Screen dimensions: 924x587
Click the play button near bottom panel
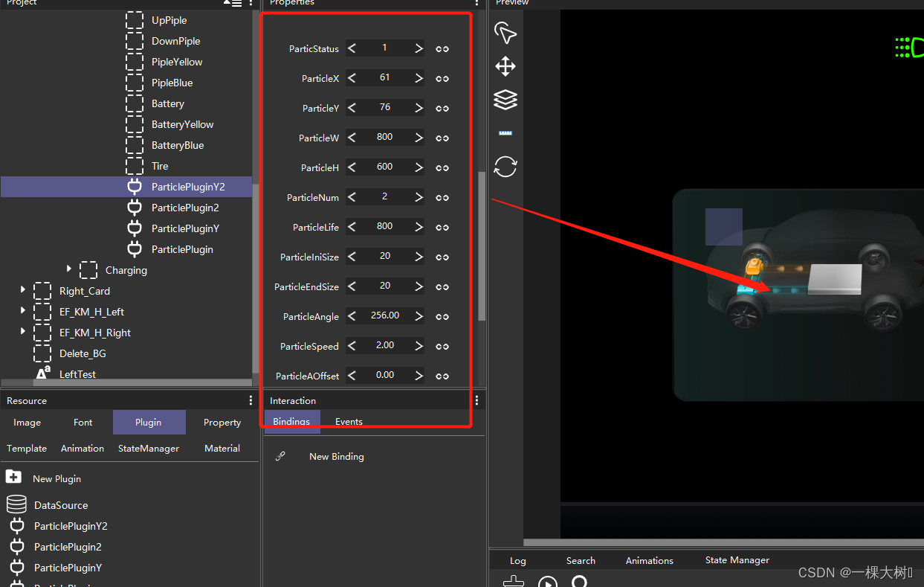tap(548, 583)
